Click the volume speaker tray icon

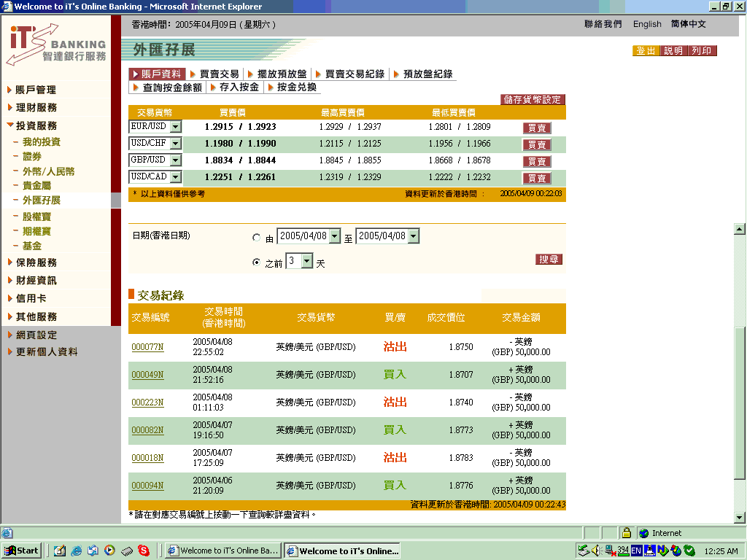click(x=596, y=551)
